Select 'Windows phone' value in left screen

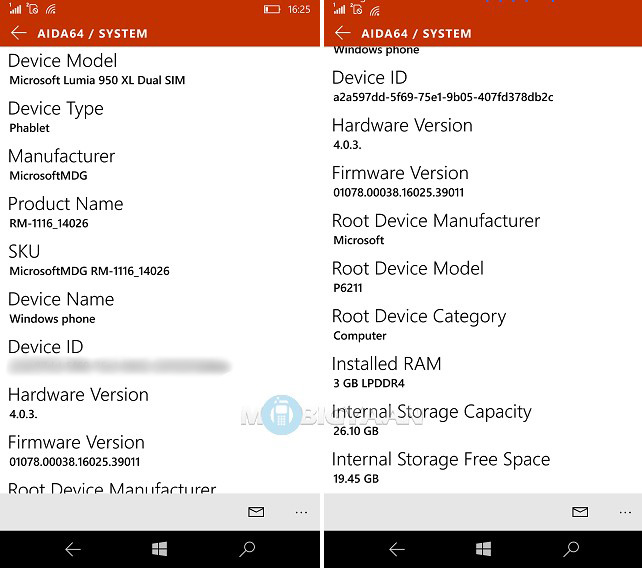click(x=52, y=319)
